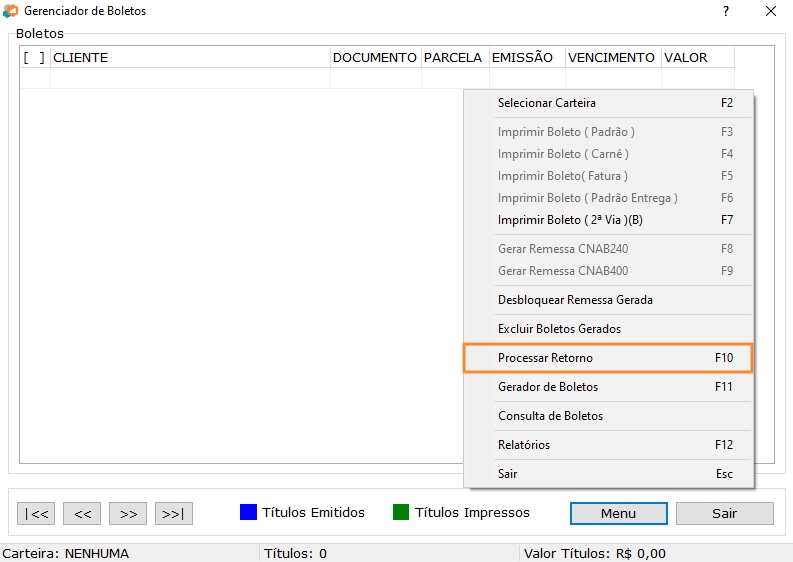Sort by the CLIENTE column header
Screen dimensions: 793x562
click(x=190, y=58)
